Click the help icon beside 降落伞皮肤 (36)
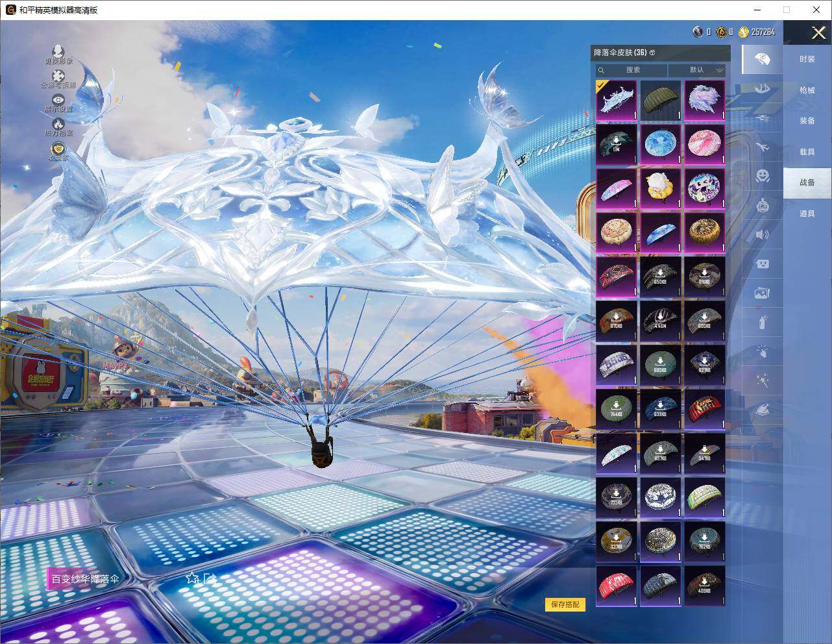Screen dimensions: 832x644 tap(652, 53)
